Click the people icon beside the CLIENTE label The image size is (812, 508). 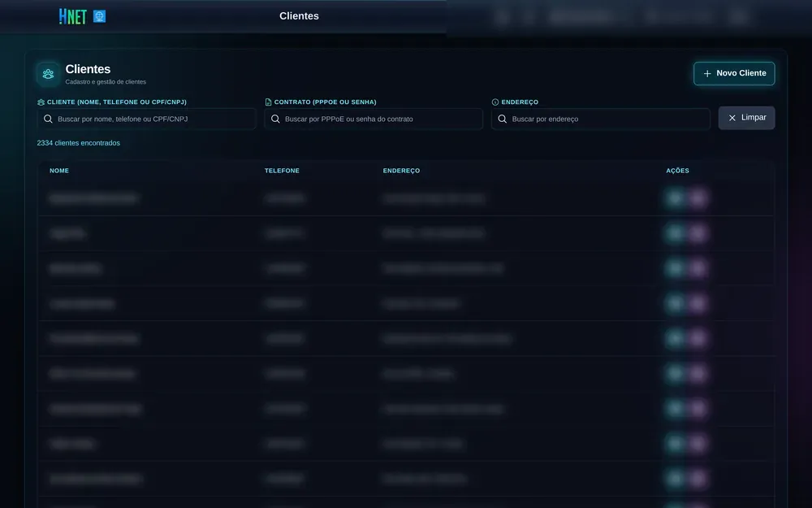pos(41,102)
